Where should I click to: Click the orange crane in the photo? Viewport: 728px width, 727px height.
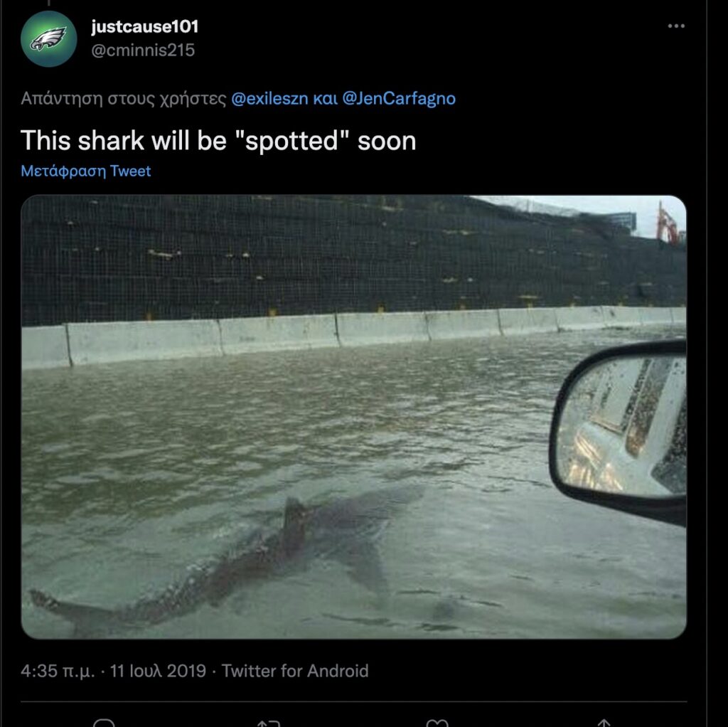click(x=667, y=225)
